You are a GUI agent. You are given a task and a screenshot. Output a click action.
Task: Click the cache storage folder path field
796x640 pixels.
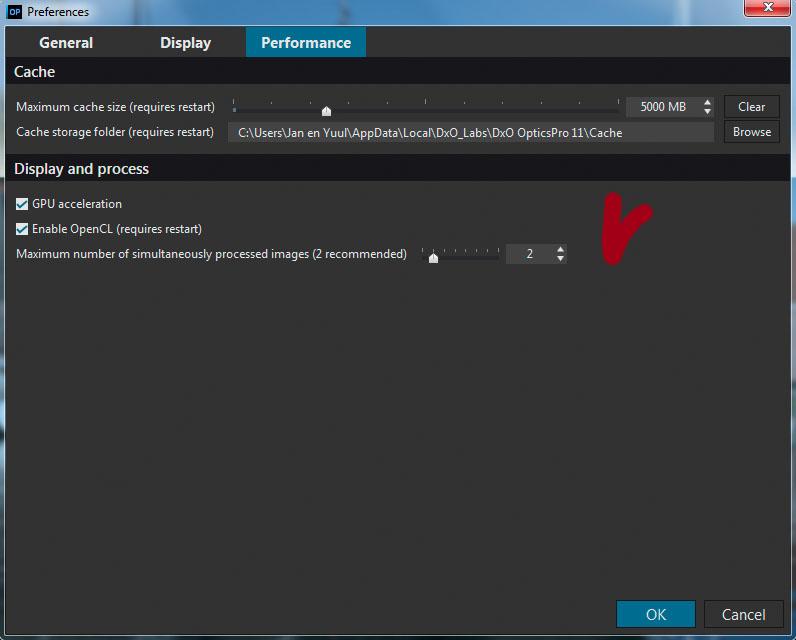(471, 132)
